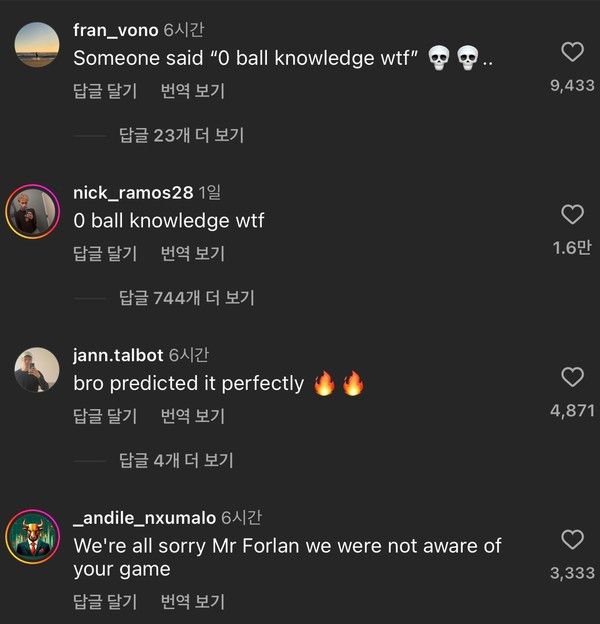View translation of nick_ramos28's comment
600x624 pixels.
pos(192,254)
